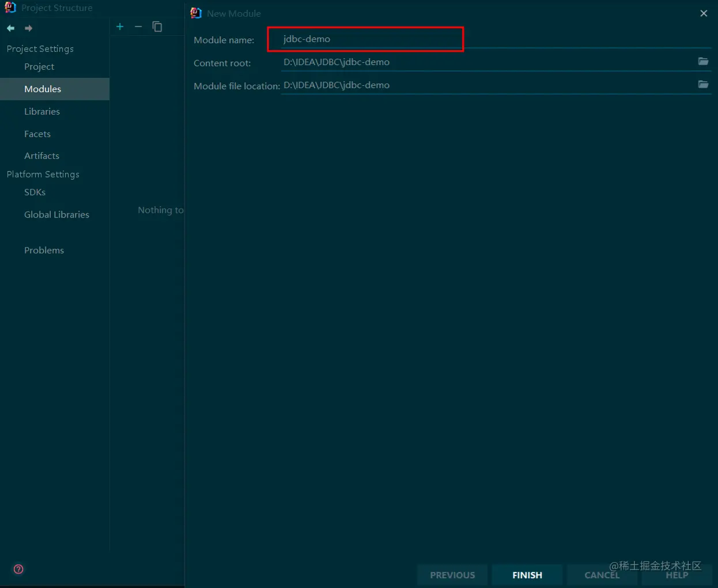718x588 pixels.
Task: Open Facets settings section
Action: pos(37,134)
